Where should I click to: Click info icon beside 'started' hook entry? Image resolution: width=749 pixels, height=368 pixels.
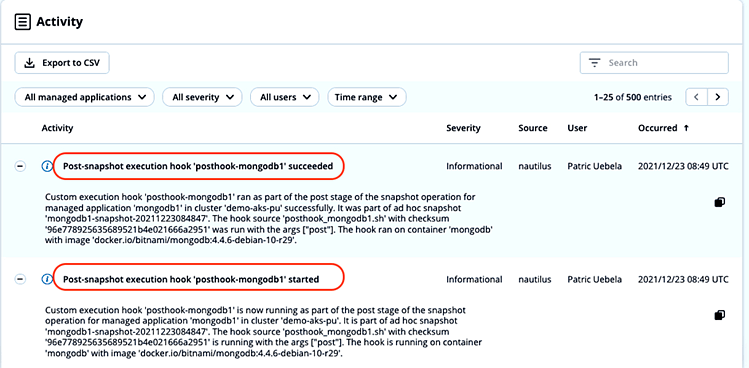[x=47, y=279]
